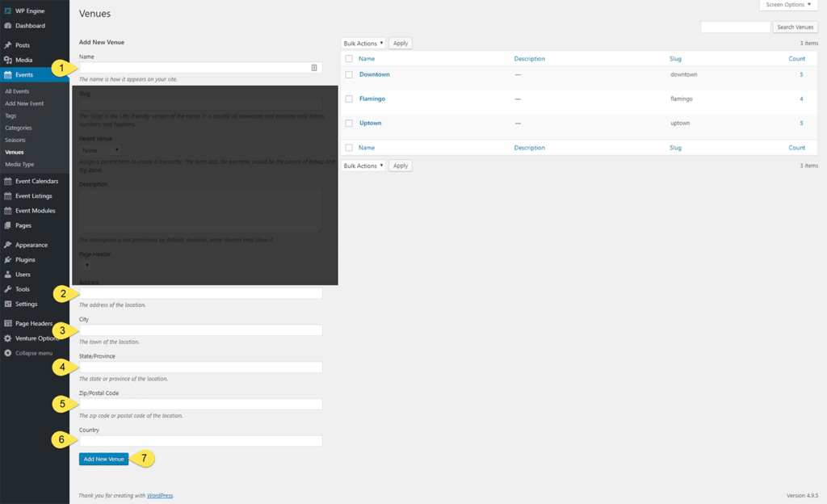Click the Plugins plug icon
Viewport: 827px width, 504px height.
point(8,259)
